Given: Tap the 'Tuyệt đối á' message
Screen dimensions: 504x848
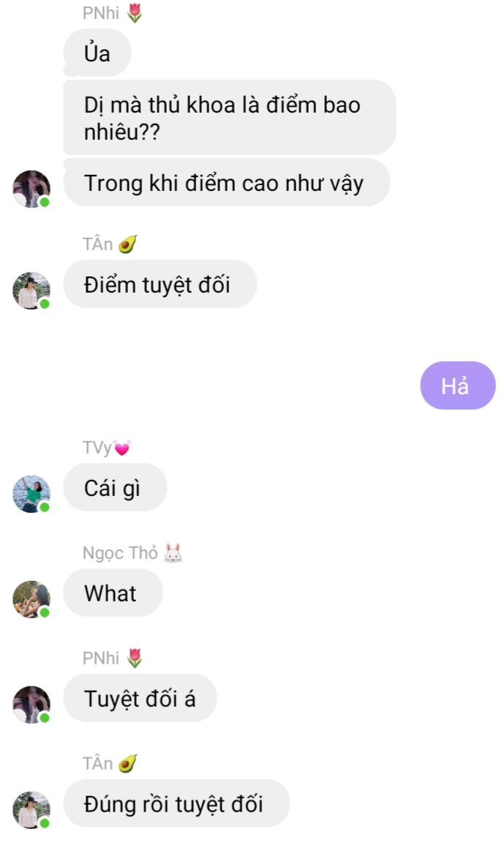Looking at the screenshot, I should (140, 698).
